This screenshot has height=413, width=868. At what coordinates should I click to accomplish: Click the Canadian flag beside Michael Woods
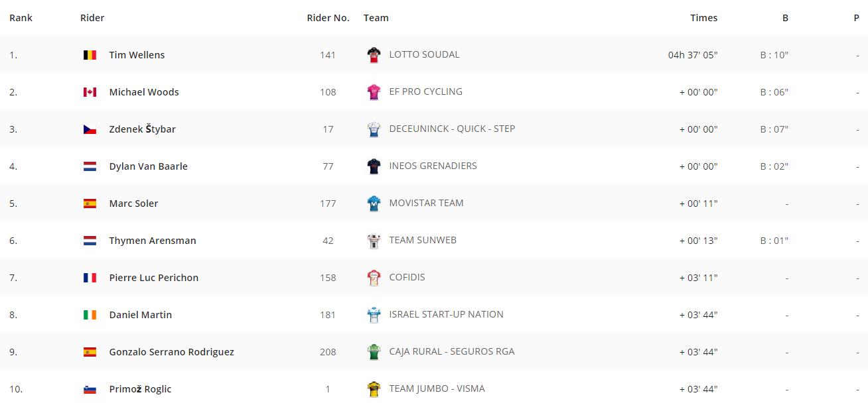90,92
